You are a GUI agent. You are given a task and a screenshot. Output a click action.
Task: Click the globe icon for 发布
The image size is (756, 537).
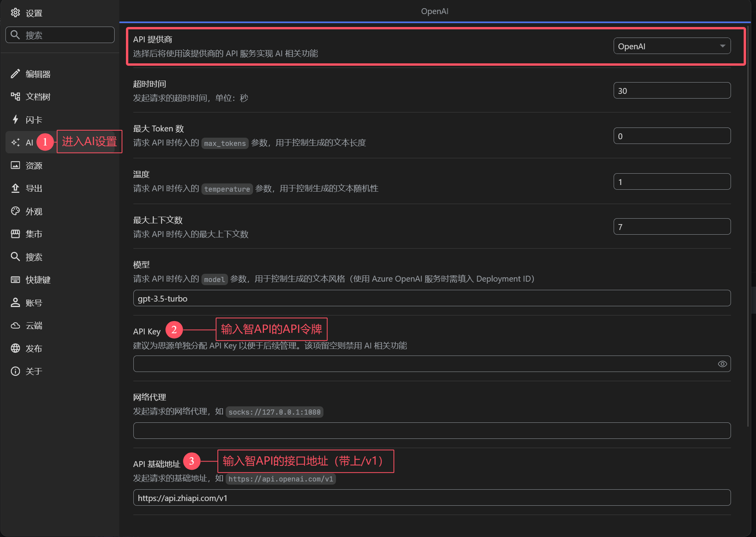click(15, 348)
